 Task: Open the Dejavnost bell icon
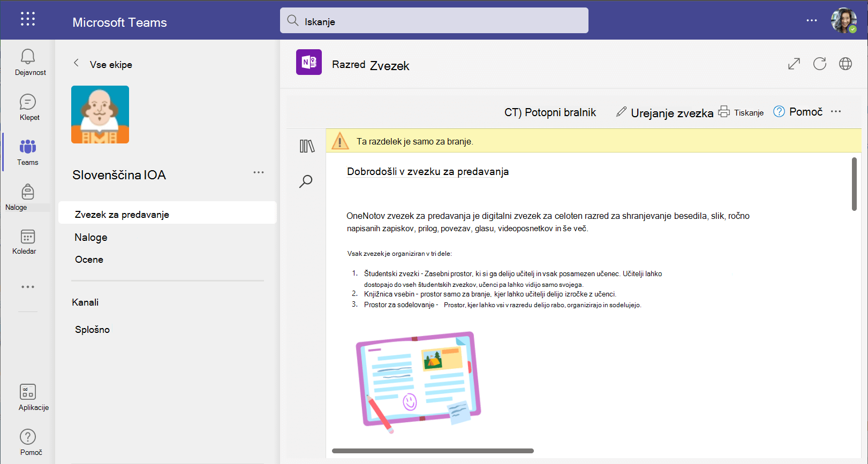(28, 57)
